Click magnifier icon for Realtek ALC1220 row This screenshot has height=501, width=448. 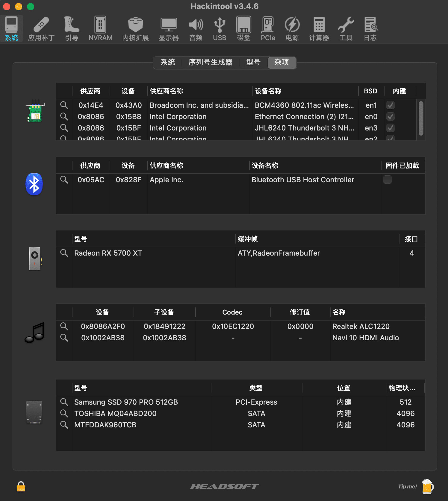[x=64, y=326]
